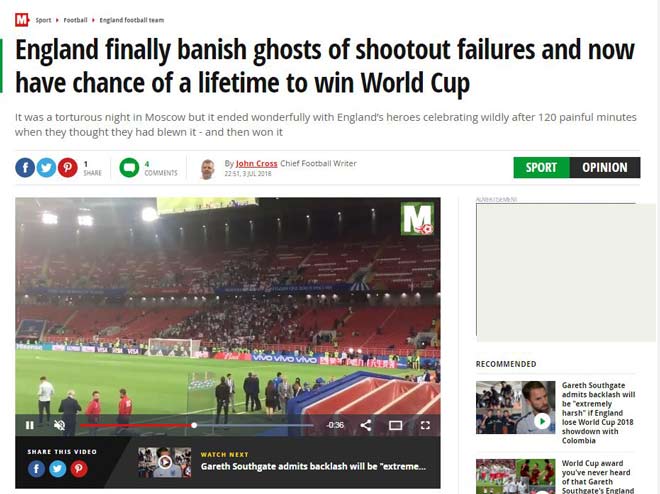Share article on Twitter via top icon

[46, 168]
